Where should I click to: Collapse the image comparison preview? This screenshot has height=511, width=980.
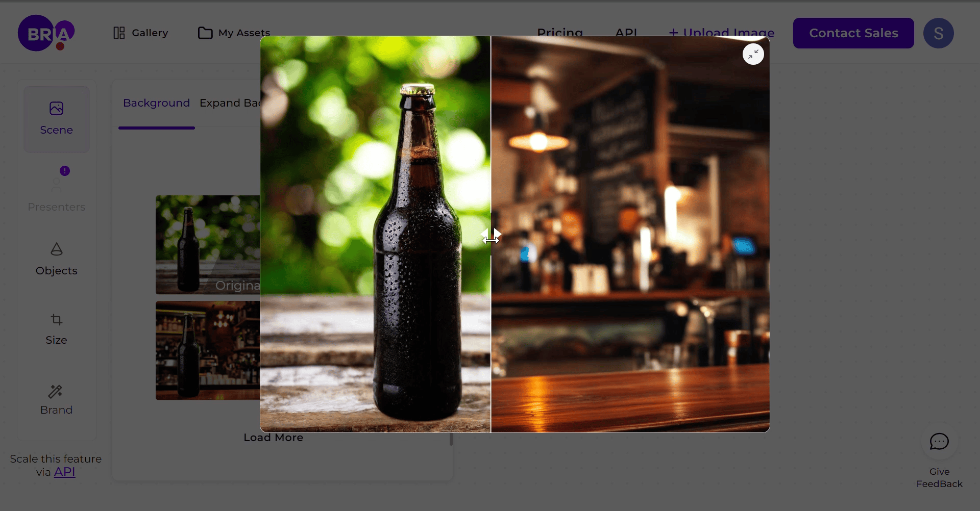(x=753, y=54)
